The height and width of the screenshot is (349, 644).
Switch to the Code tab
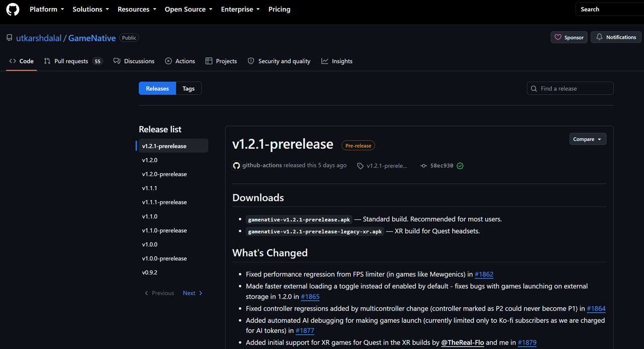(22, 61)
